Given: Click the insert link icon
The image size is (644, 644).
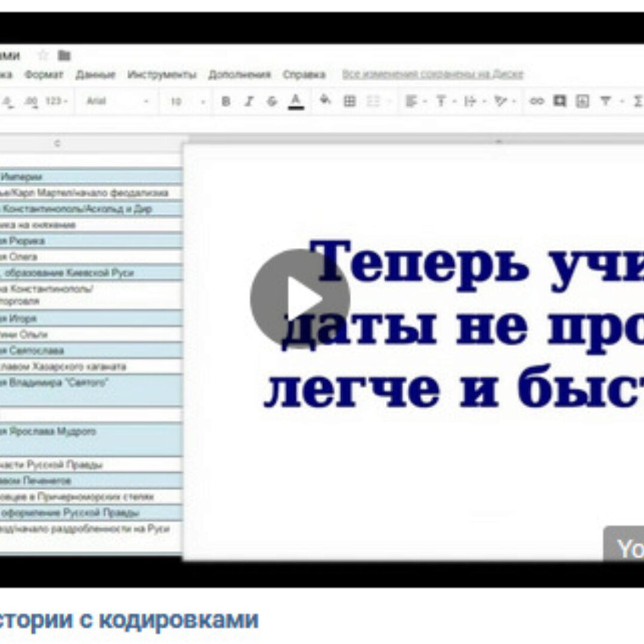Looking at the screenshot, I should [537, 101].
